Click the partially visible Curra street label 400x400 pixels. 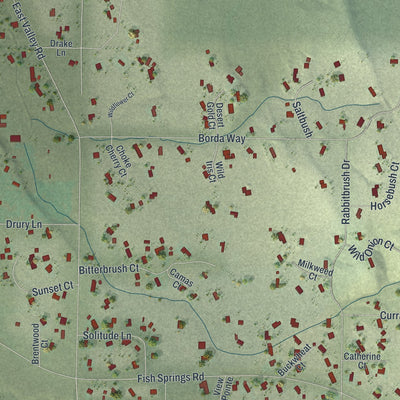pos(390,315)
